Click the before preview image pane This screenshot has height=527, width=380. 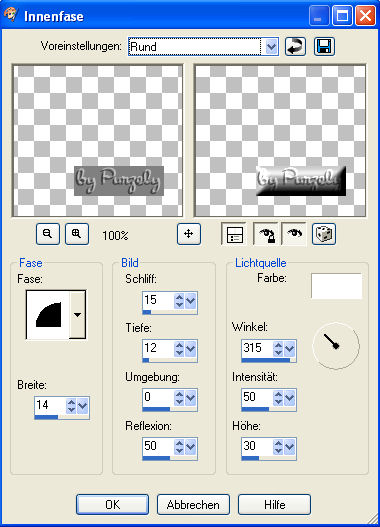click(x=98, y=140)
